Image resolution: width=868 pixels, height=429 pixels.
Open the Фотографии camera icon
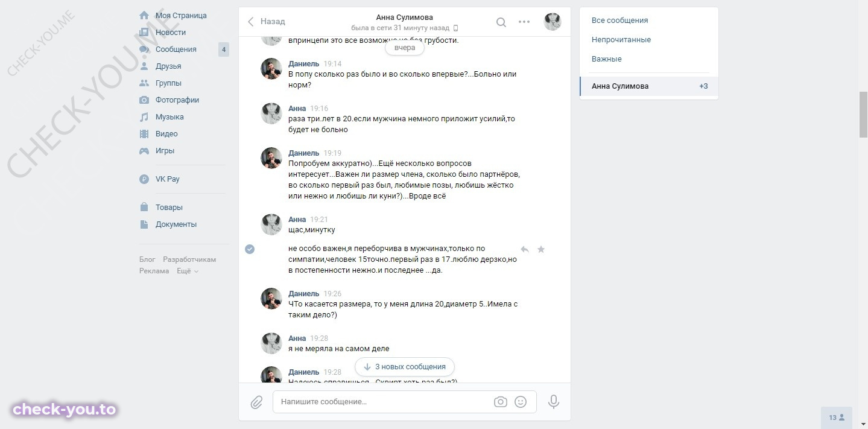pyautogui.click(x=144, y=100)
